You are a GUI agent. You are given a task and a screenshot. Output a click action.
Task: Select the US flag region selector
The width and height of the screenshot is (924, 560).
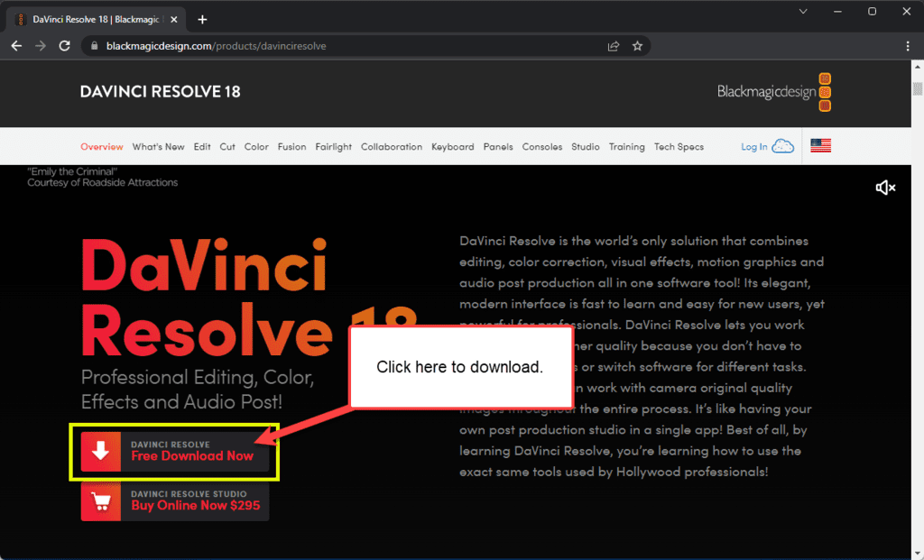[820, 146]
